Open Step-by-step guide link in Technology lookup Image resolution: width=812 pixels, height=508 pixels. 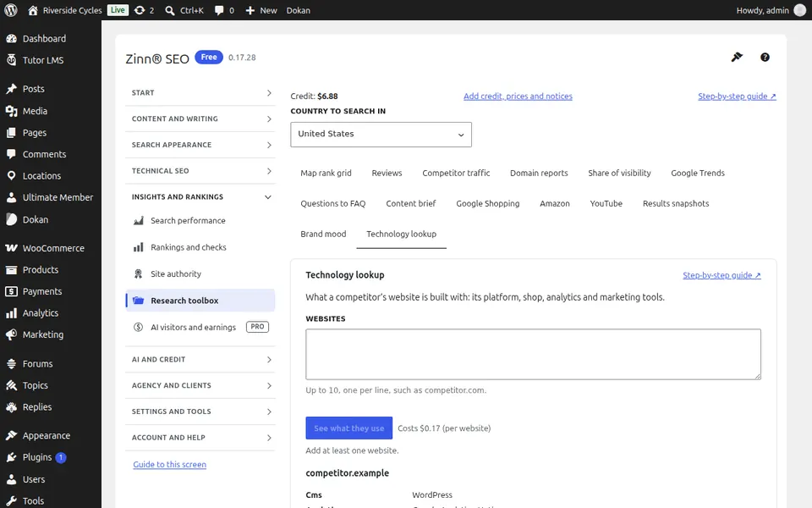(721, 275)
